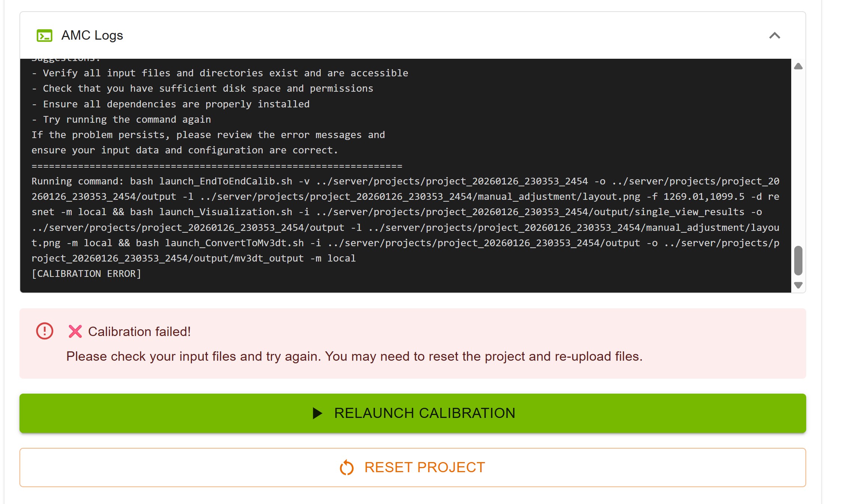The height and width of the screenshot is (504, 841).
Task: Click the green terminal icon beside AMC Logs
Action: (45, 36)
